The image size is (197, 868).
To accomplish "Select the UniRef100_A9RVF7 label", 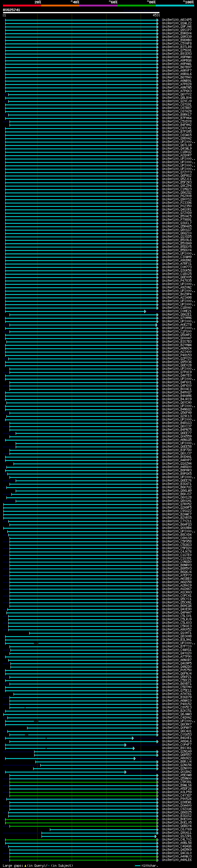I will (x=177, y=71).
